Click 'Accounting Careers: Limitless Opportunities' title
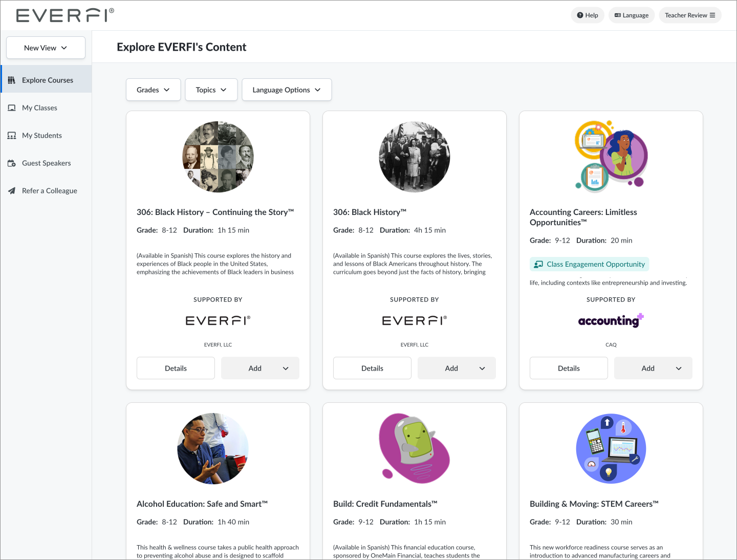The width and height of the screenshot is (737, 560). (x=583, y=217)
